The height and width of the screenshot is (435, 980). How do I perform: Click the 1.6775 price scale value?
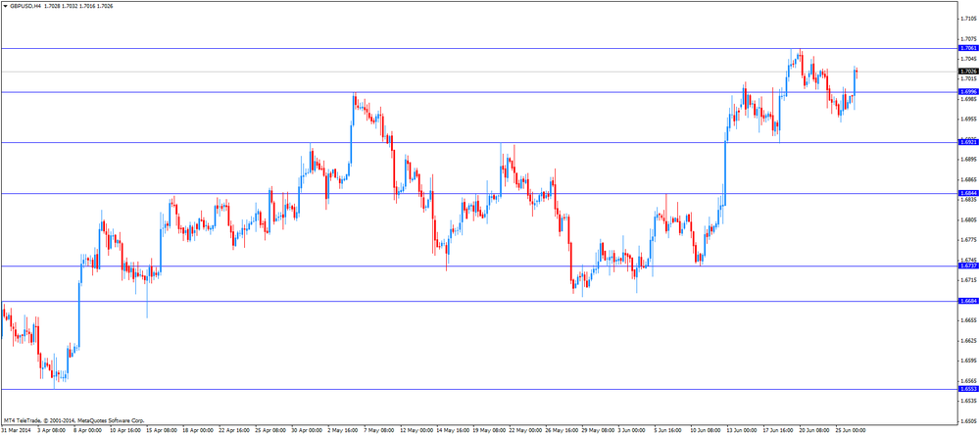pyautogui.click(x=968, y=239)
